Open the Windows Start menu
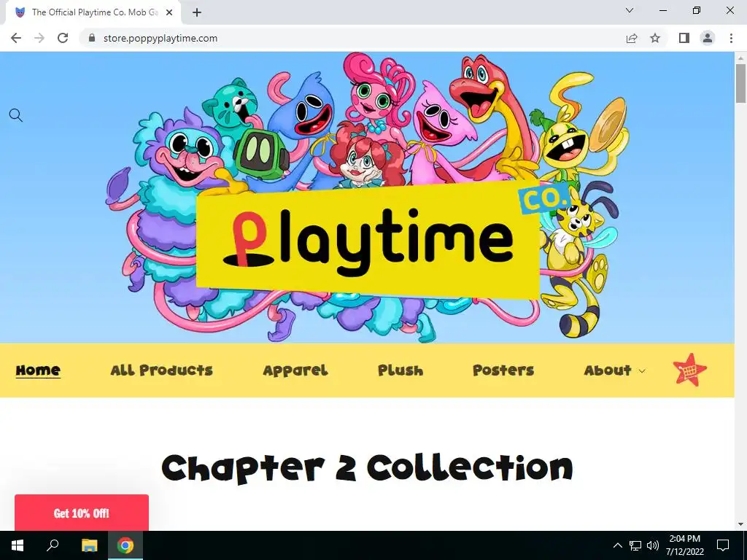 point(18,545)
